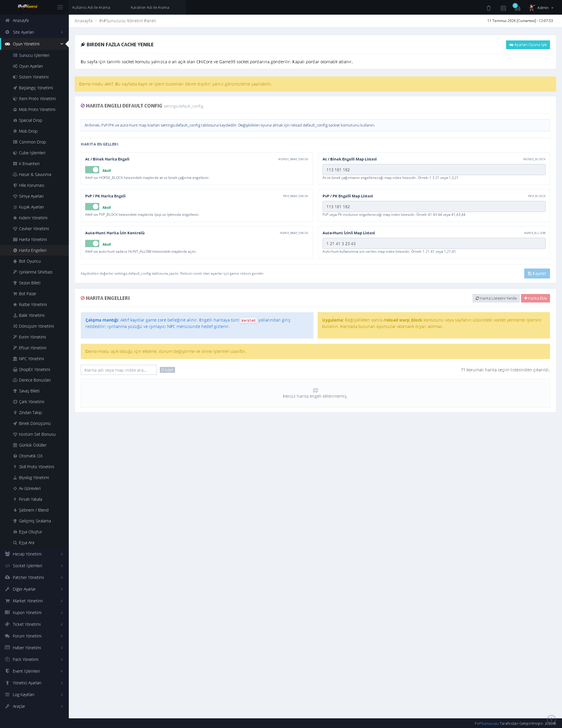
Task: Open Kuşak Ayarları menu item
Action: tap(34, 207)
